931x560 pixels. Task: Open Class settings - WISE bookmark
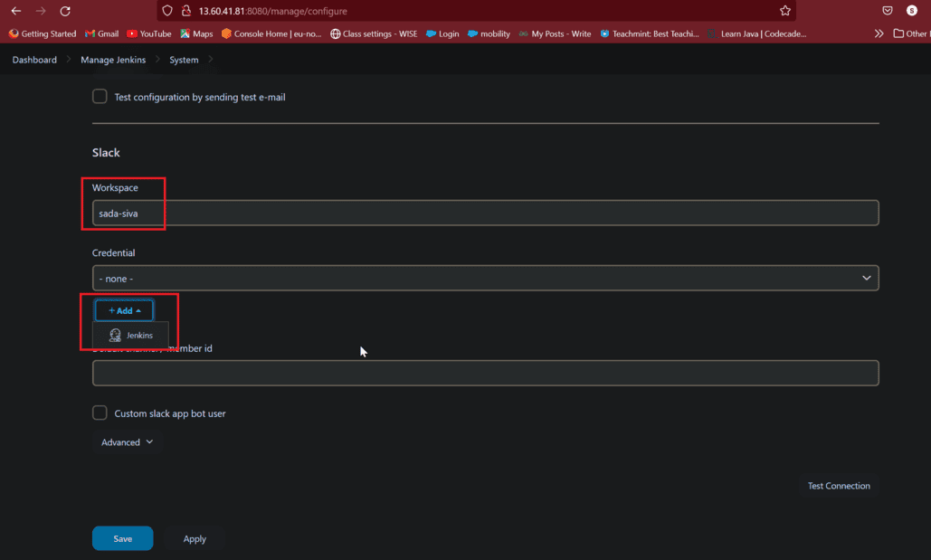click(374, 33)
